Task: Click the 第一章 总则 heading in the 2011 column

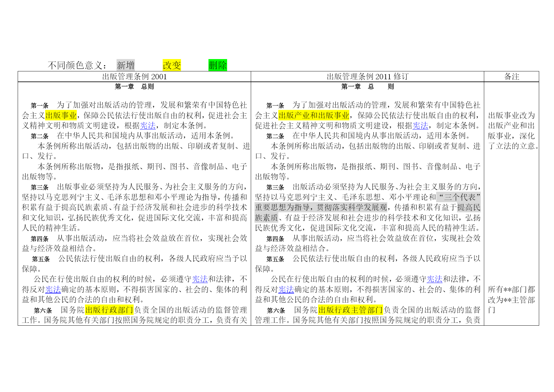Action: tap(367, 87)
